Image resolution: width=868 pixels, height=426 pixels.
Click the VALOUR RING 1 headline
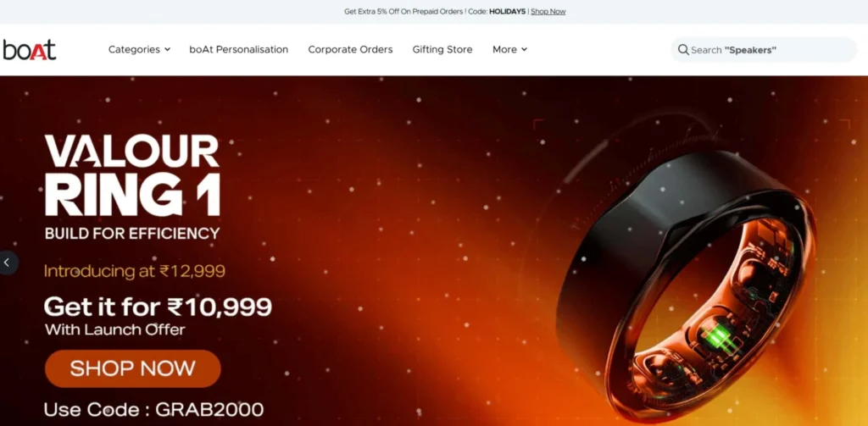[x=132, y=175]
